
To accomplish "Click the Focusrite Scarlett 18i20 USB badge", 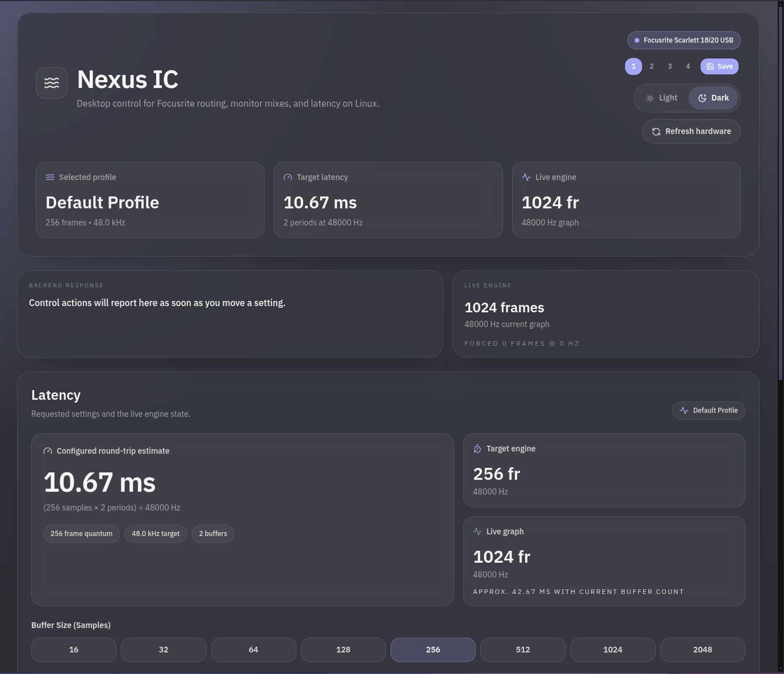I will (684, 40).
